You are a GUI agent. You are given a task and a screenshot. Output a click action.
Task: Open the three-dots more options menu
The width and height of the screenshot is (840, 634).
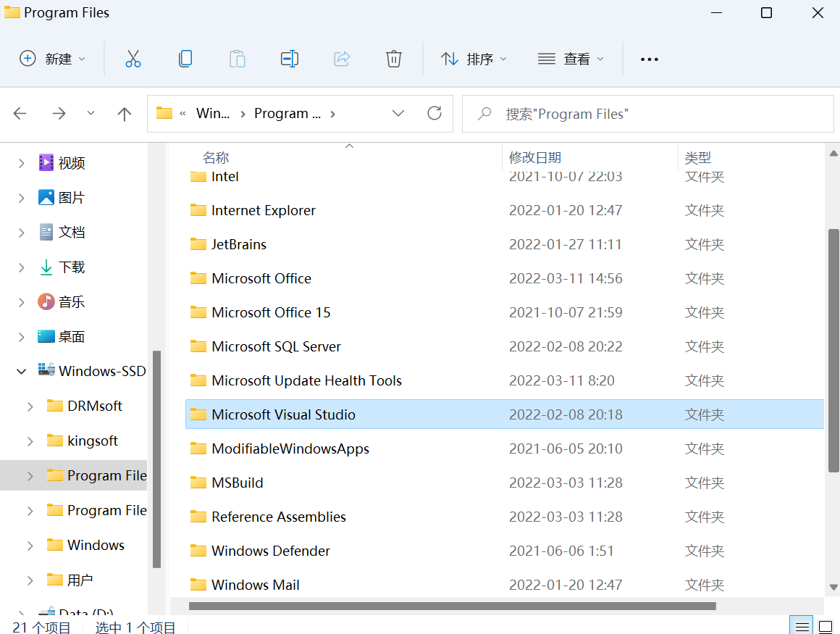[x=650, y=59]
